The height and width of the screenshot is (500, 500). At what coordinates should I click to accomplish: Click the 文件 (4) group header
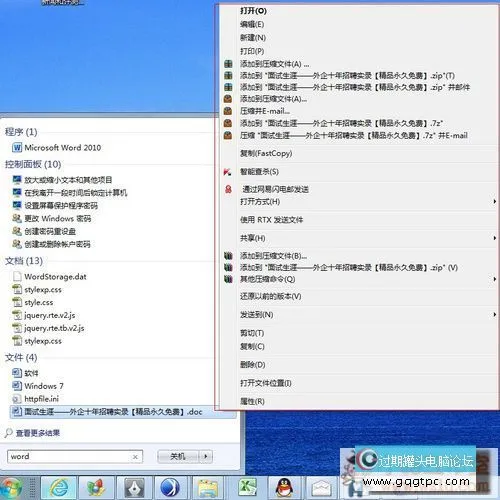[21, 357]
